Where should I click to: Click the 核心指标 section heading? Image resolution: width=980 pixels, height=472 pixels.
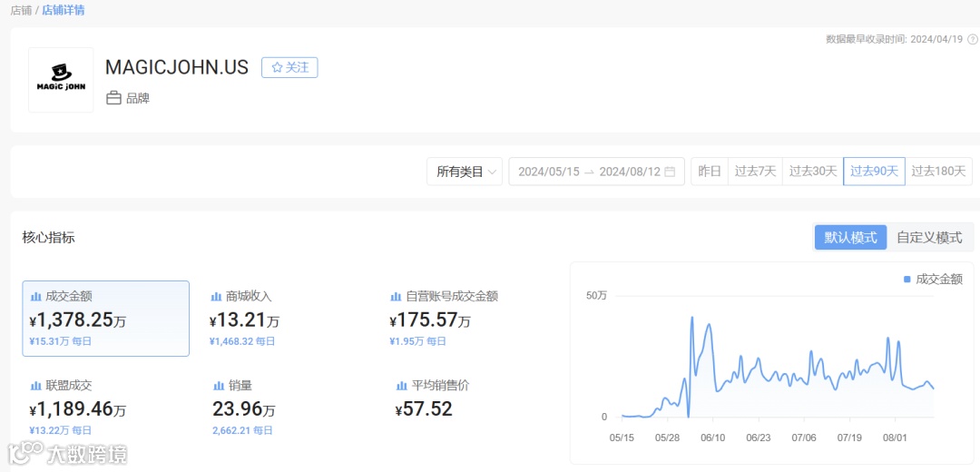[x=49, y=238]
